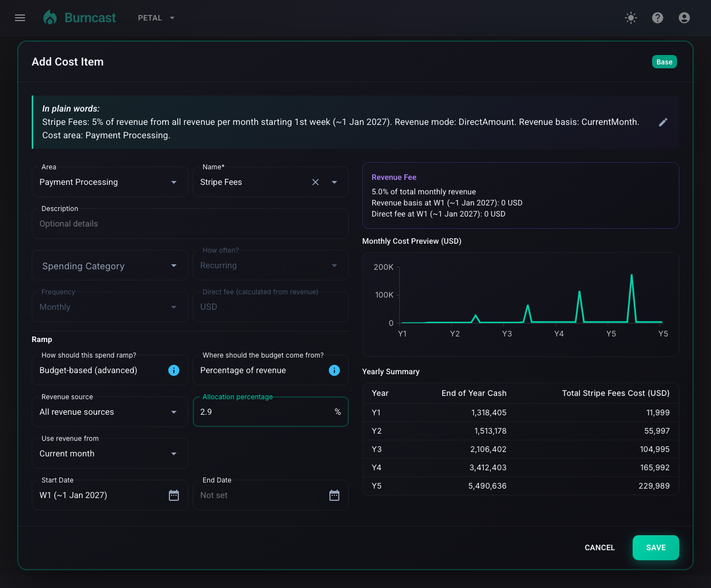
Task: Open the Use revenue from dropdown
Action: (110, 454)
